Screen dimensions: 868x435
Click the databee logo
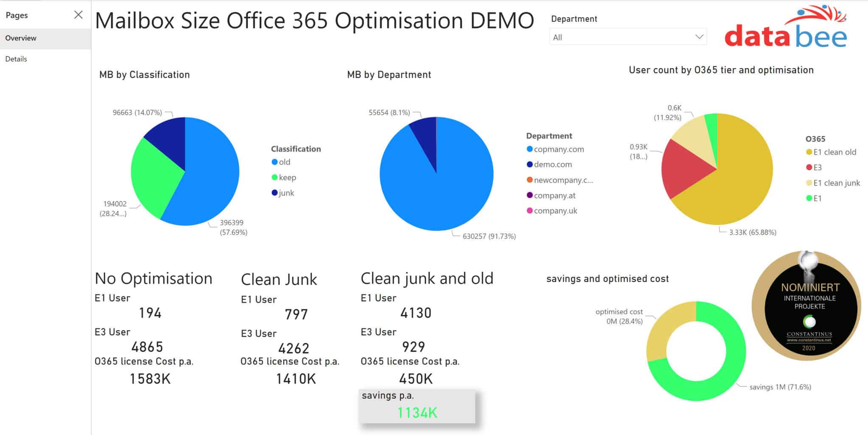pos(786,26)
